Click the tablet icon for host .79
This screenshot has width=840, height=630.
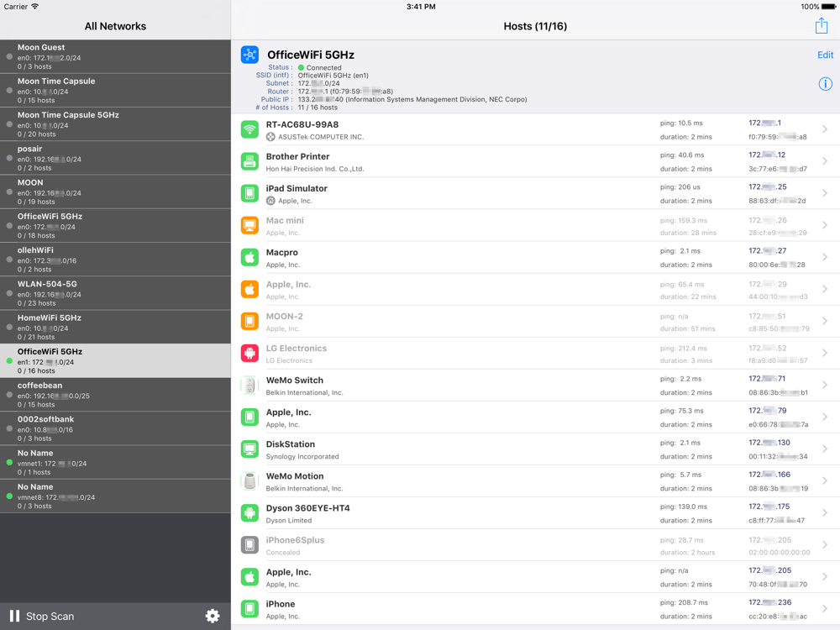(249, 417)
